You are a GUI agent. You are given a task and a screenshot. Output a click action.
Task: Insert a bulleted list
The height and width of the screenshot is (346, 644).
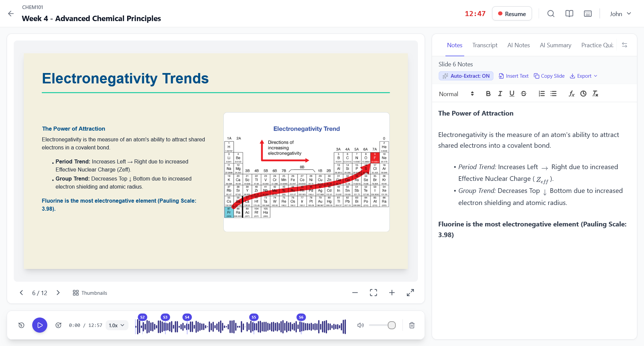pos(553,94)
